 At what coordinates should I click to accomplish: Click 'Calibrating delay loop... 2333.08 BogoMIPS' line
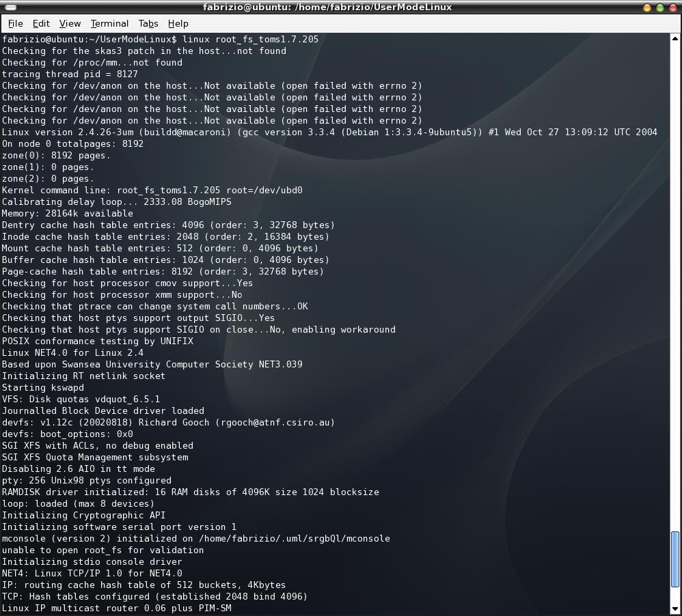tap(117, 202)
